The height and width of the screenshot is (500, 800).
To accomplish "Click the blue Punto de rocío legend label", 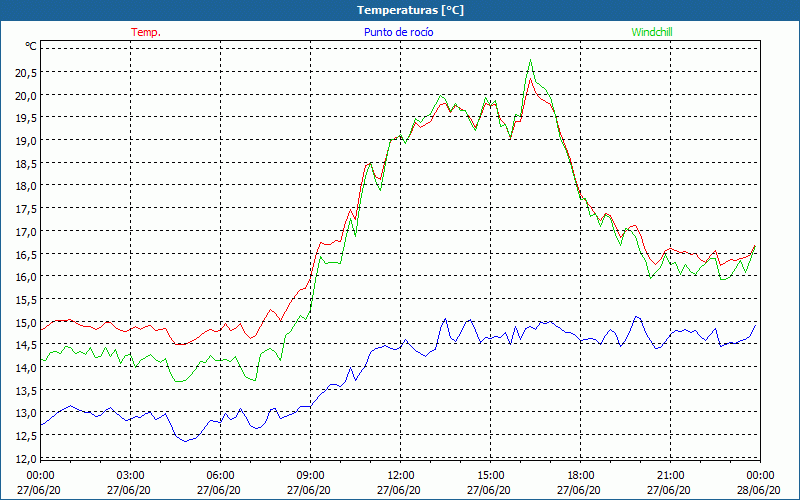I will click(398, 32).
